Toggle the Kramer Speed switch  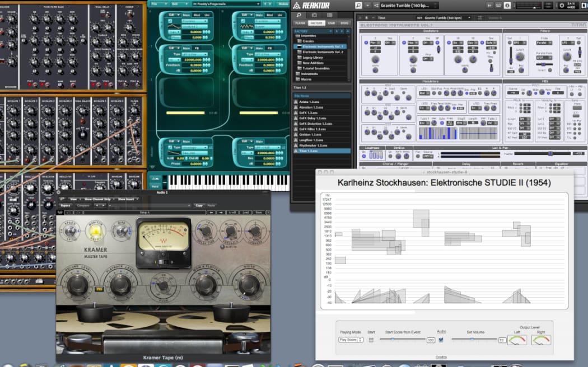(70, 231)
